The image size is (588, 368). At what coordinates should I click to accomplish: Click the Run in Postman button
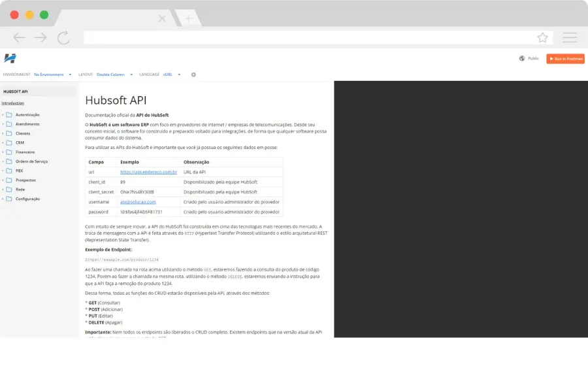(x=565, y=59)
